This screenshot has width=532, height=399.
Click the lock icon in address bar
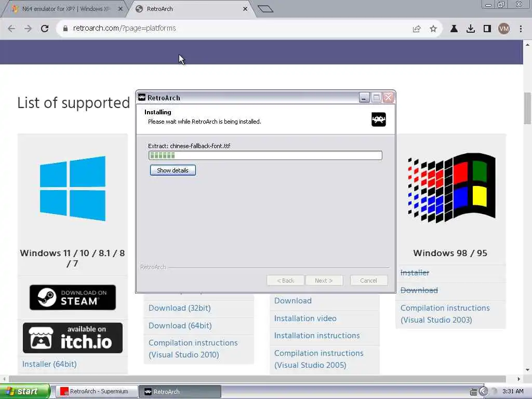65,29
